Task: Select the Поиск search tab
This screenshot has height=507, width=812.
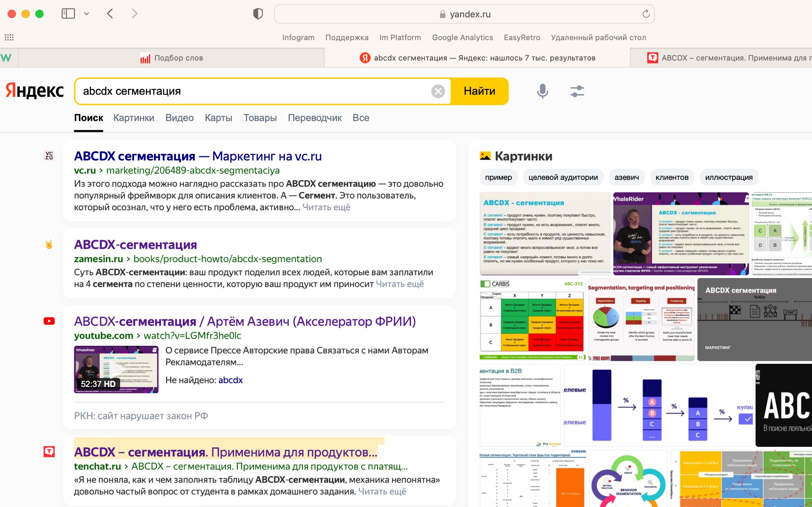Action: [89, 118]
